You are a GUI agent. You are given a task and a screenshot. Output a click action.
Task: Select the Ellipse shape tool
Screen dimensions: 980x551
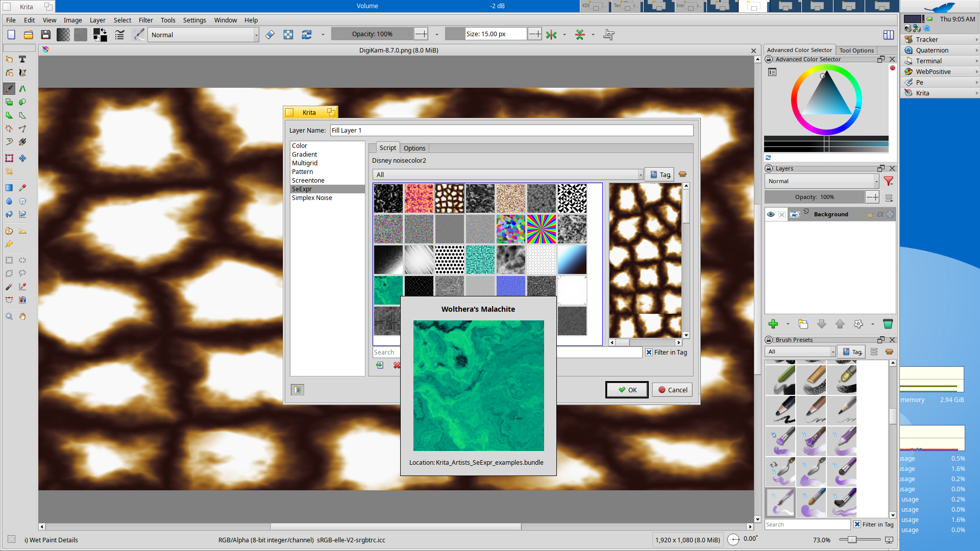pos(22,102)
